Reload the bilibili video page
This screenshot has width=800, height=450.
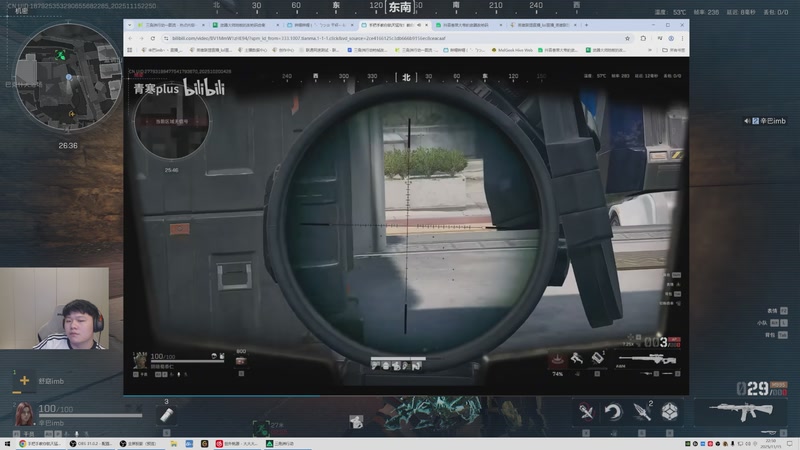(x=153, y=38)
